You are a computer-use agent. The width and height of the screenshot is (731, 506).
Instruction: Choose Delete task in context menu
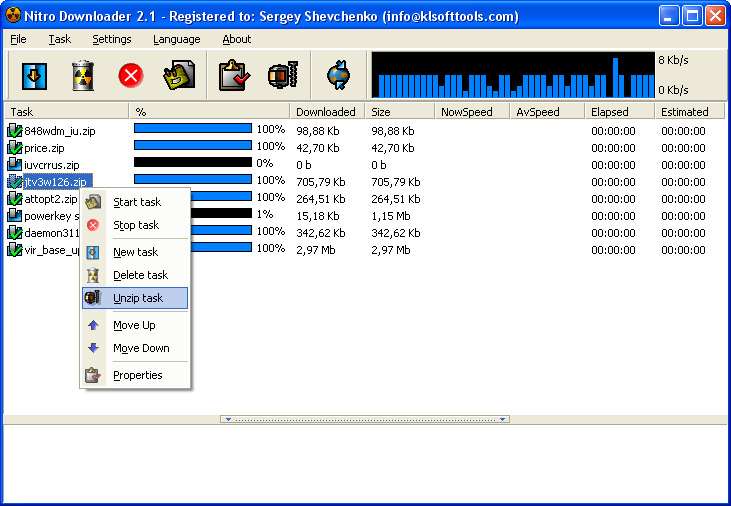pos(135,275)
